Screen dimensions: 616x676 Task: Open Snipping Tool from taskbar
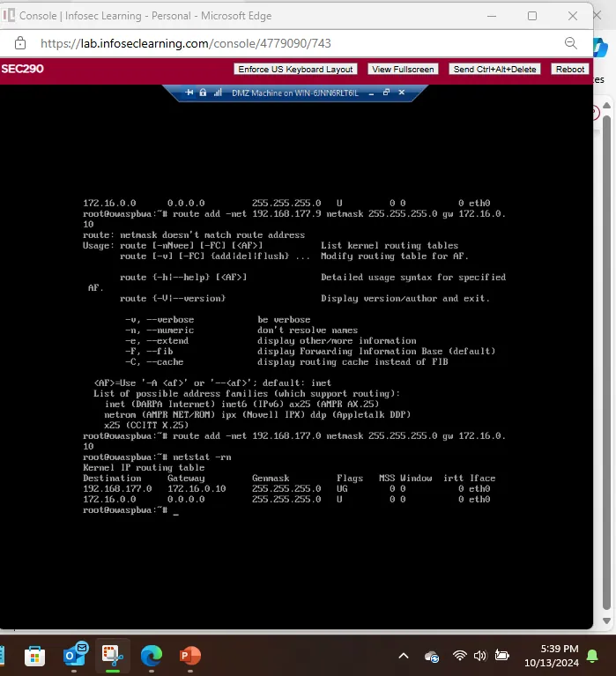(113, 656)
